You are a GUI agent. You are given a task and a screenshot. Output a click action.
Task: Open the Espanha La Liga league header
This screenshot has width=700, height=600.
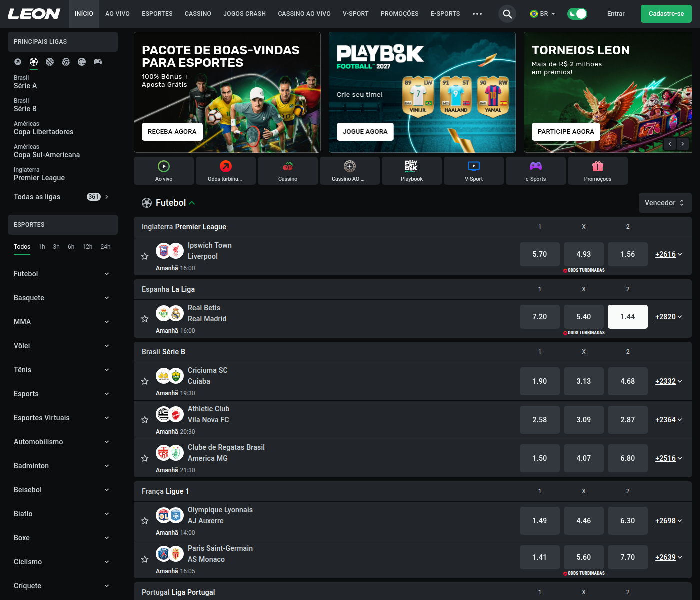pos(168,289)
